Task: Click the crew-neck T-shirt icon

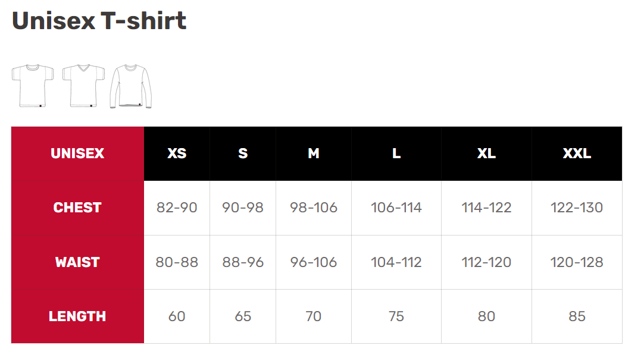Action: coord(32,86)
